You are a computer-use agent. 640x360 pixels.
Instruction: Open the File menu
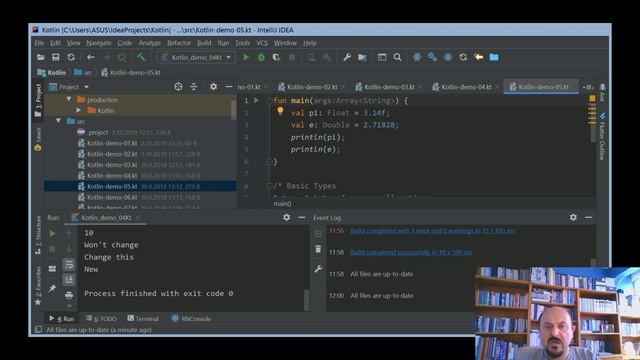39,43
